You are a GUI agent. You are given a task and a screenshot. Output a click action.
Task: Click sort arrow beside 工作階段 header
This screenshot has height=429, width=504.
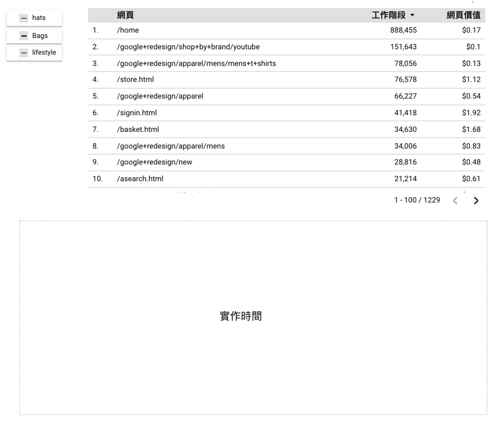pos(412,16)
